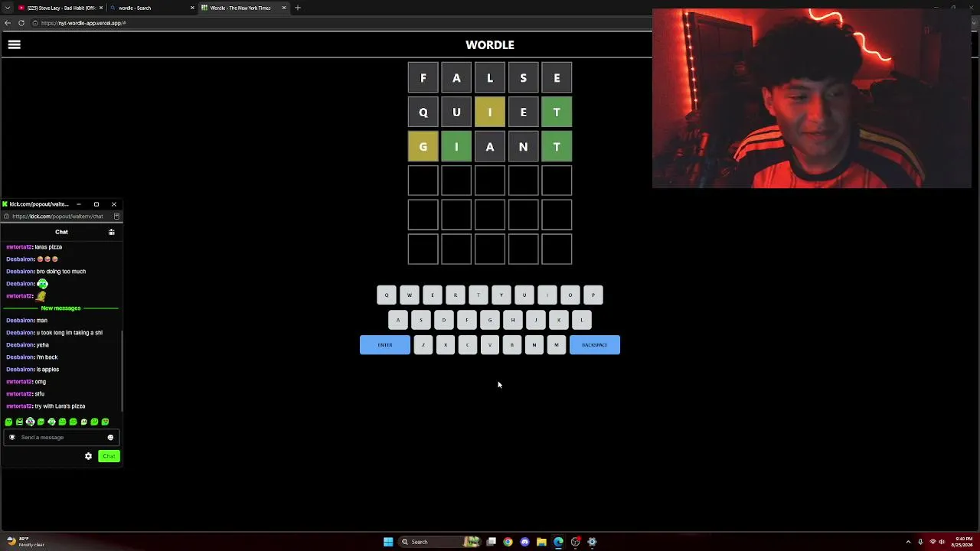The image size is (980, 551).
Task: Pick the last green emote in quick row
Action: [106, 422]
